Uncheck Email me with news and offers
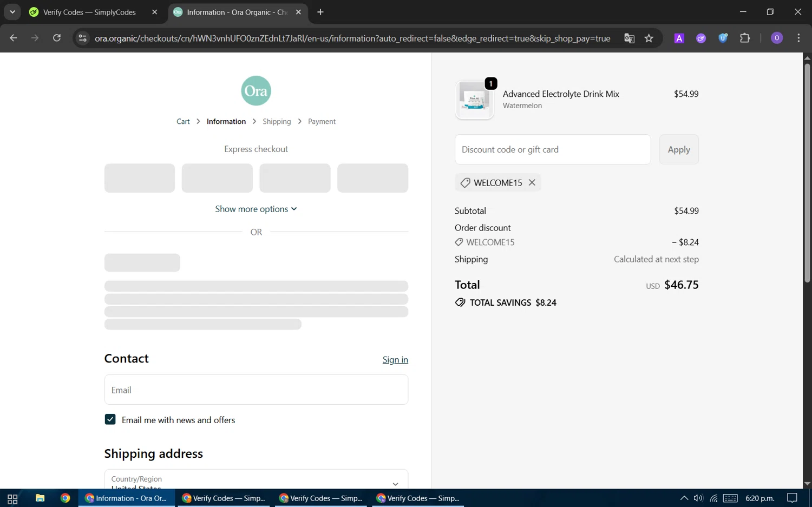 pyautogui.click(x=110, y=420)
